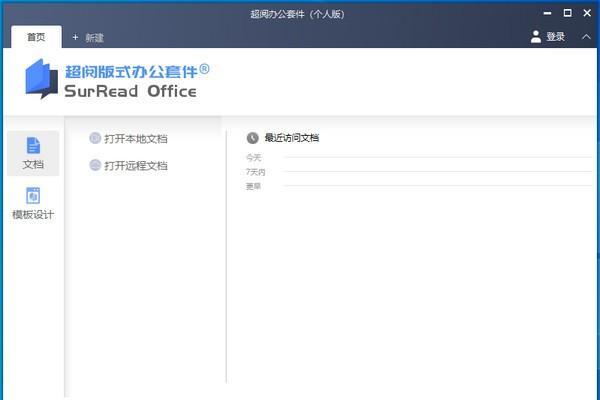This screenshot has height=400, width=600.
Task: Expand the 更早 recent documents group
Action: [253, 186]
